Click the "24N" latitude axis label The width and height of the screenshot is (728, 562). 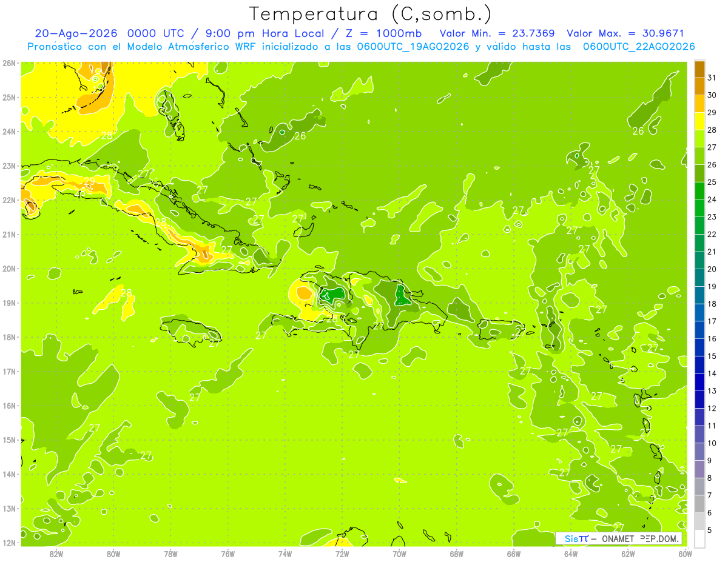click(x=9, y=132)
